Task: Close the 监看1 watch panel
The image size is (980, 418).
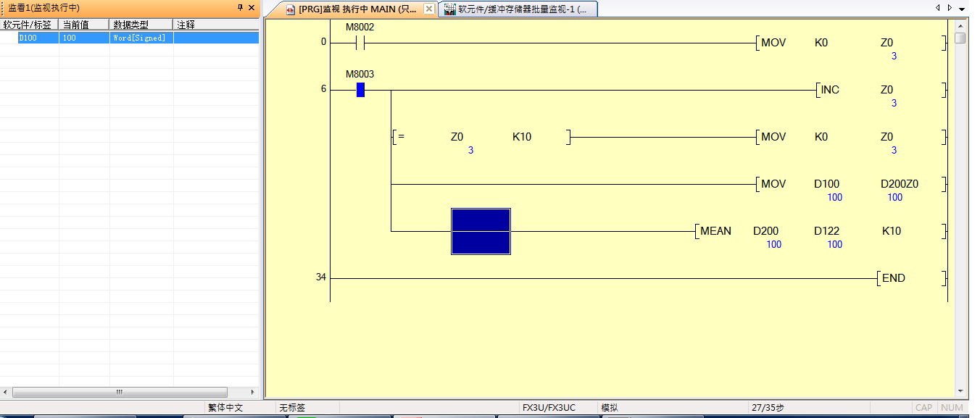Action: click(252, 8)
